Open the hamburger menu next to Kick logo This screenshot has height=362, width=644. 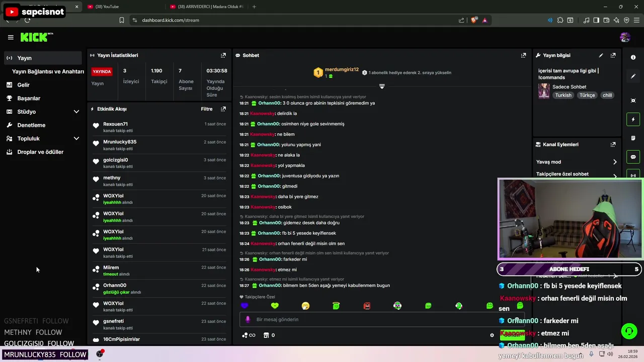(11, 37)
